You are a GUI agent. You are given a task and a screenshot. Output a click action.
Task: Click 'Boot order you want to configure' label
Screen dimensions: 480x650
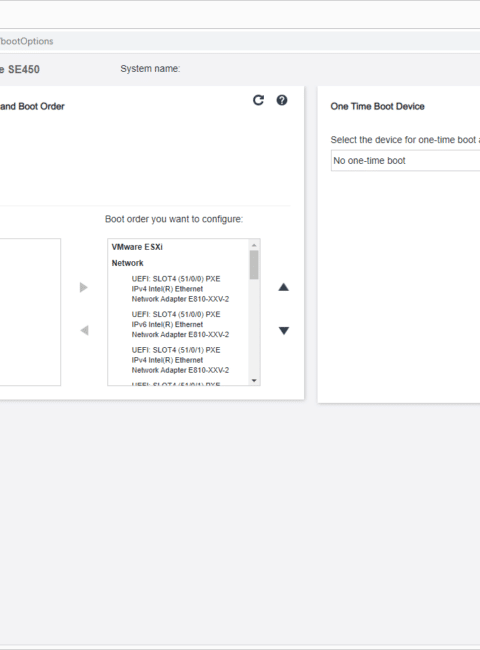174,219
